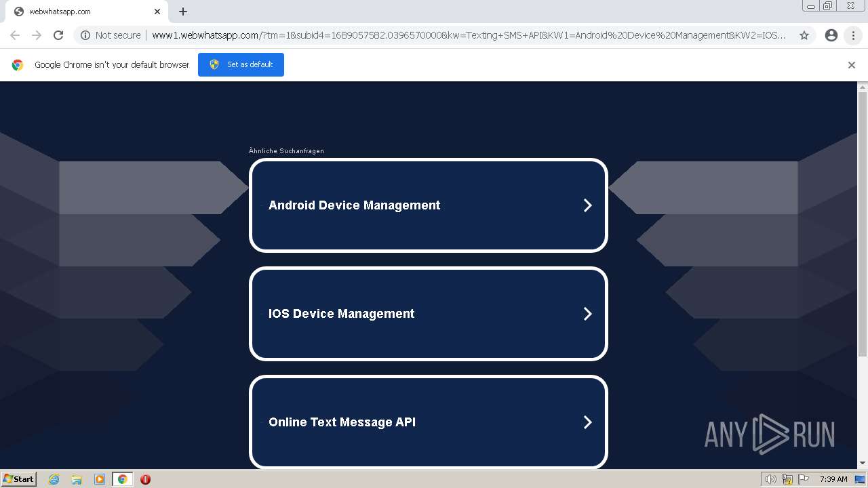Reload the current page
Screen dimensions: 868x488
click(58, 35)
